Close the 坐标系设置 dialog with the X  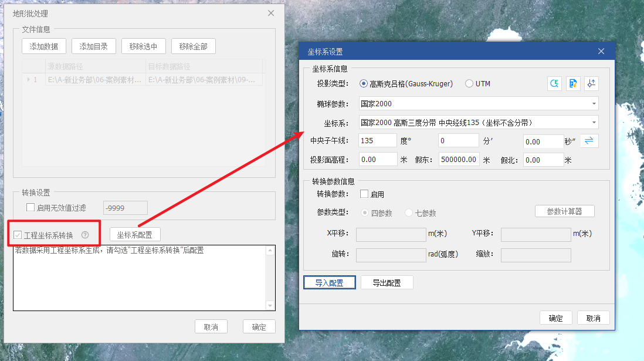pos(601,52)
